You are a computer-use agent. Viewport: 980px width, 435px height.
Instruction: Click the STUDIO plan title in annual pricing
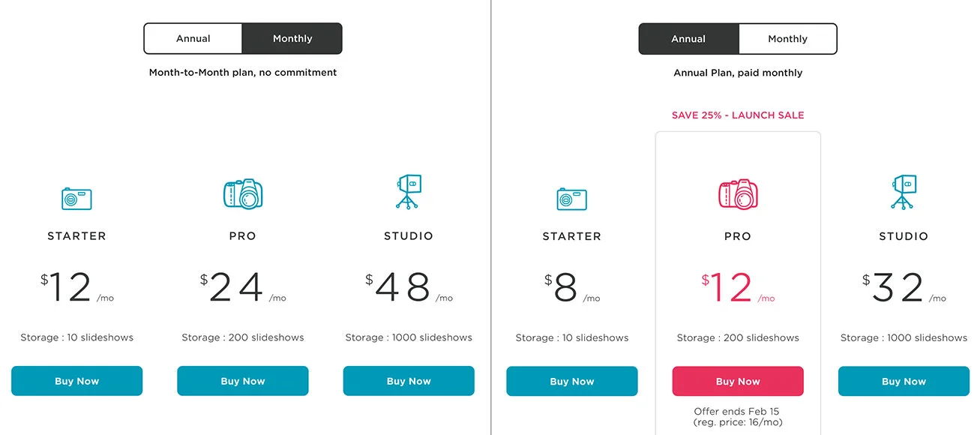click(x=904, y=235)
